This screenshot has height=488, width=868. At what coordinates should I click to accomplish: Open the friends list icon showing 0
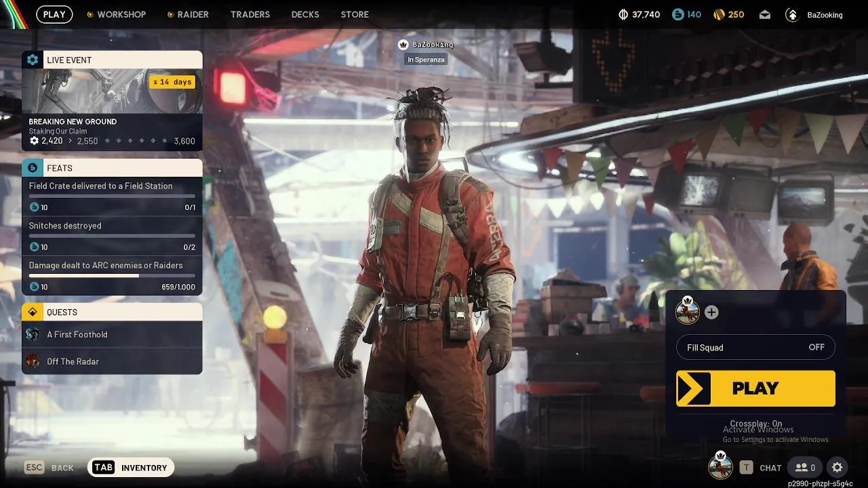coord(806,468)
